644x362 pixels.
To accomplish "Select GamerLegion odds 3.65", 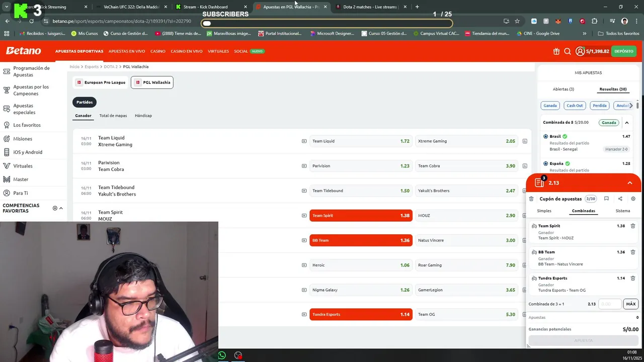I will pos(466,290).
